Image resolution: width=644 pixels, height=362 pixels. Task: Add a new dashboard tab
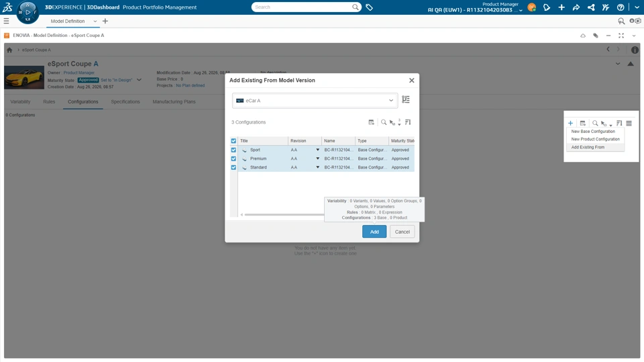[x=105, y=21]
